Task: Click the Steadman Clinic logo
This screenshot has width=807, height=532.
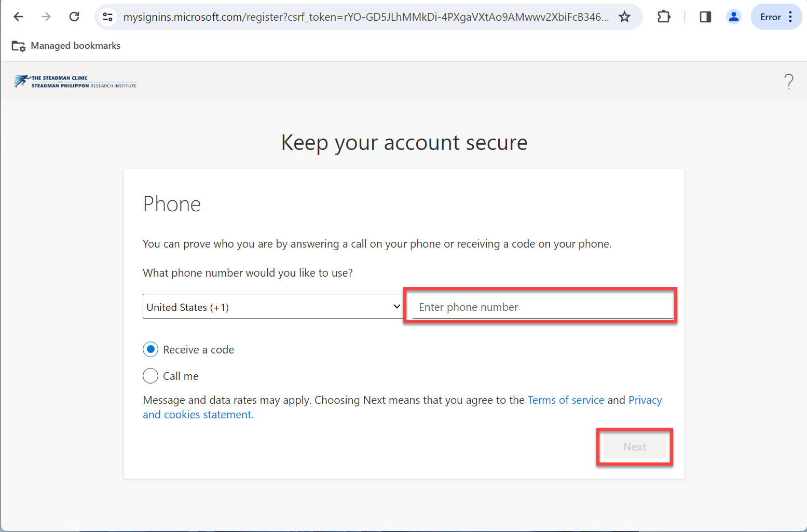Action: 76,81
